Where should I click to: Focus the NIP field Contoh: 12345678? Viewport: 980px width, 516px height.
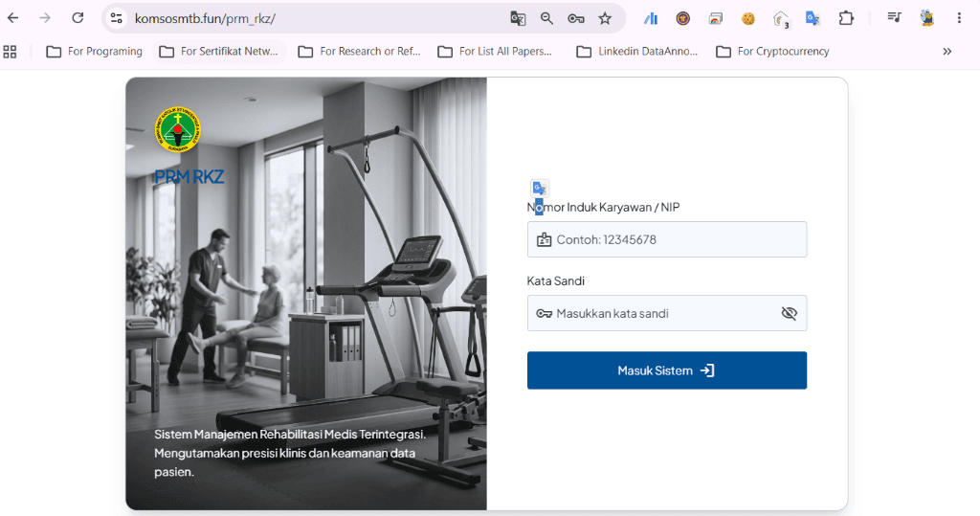click(x=667, y=239)
